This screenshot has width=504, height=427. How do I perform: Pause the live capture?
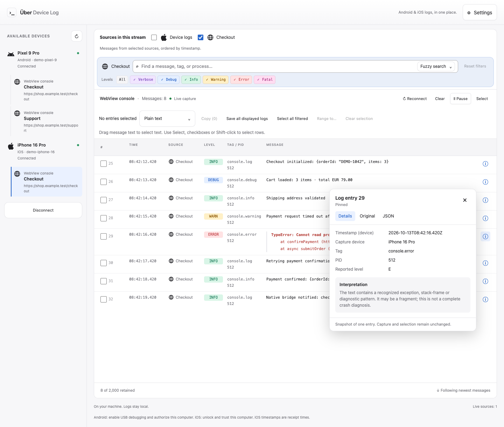pos(461,99)
